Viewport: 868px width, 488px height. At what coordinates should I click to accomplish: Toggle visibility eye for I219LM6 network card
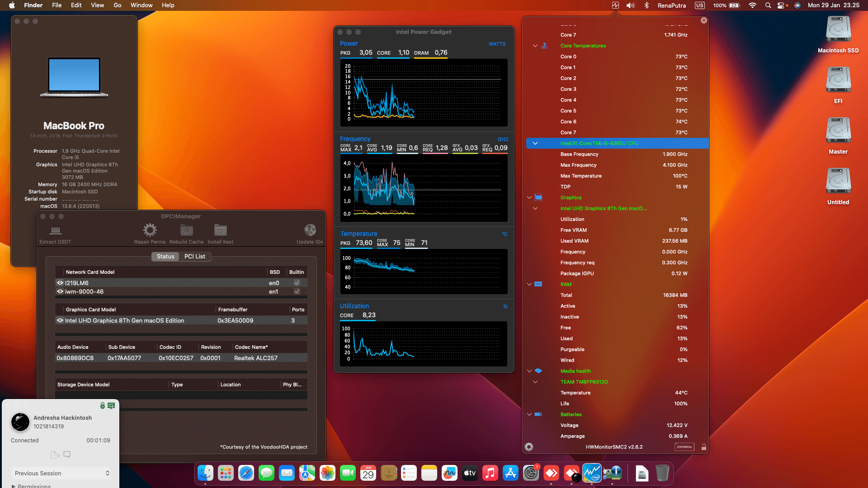coord(60,282)
